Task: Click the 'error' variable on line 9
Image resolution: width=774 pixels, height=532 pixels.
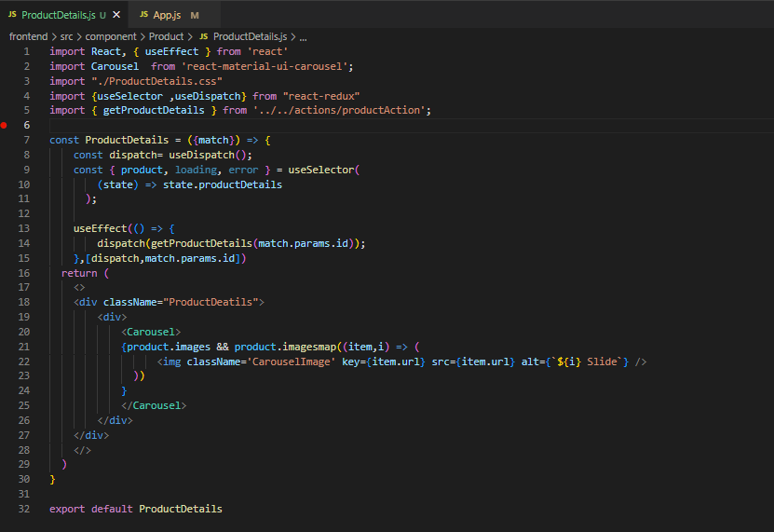Action: point(243,170)
